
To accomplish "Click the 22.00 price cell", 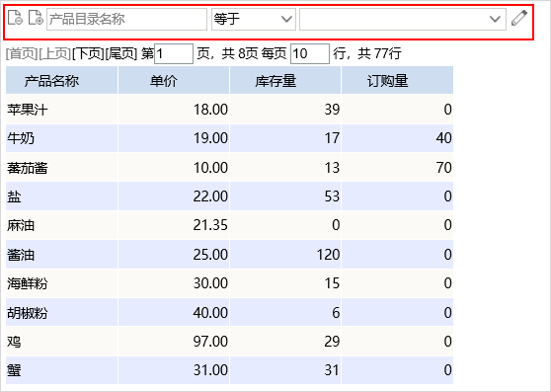I will (x=174, y=196).
